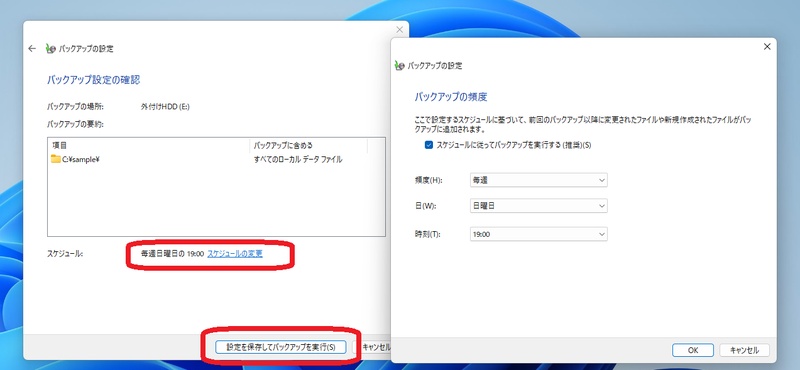Go back using the left window's arrow
This screenshot has width=800, height=370.
tap(32, 48)
